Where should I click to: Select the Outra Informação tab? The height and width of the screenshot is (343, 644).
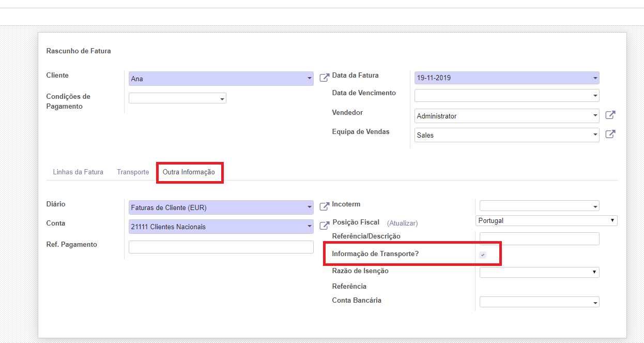(189, 172)
